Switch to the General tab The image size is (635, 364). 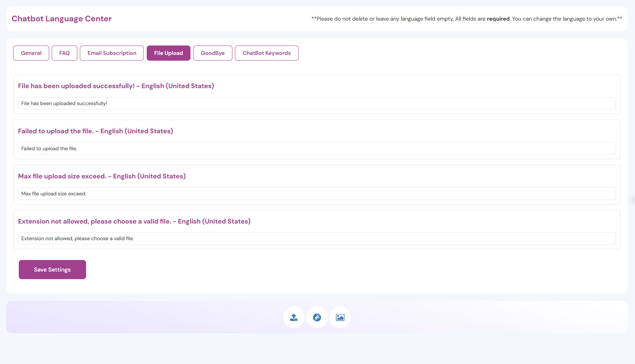(x=31, y=53)
